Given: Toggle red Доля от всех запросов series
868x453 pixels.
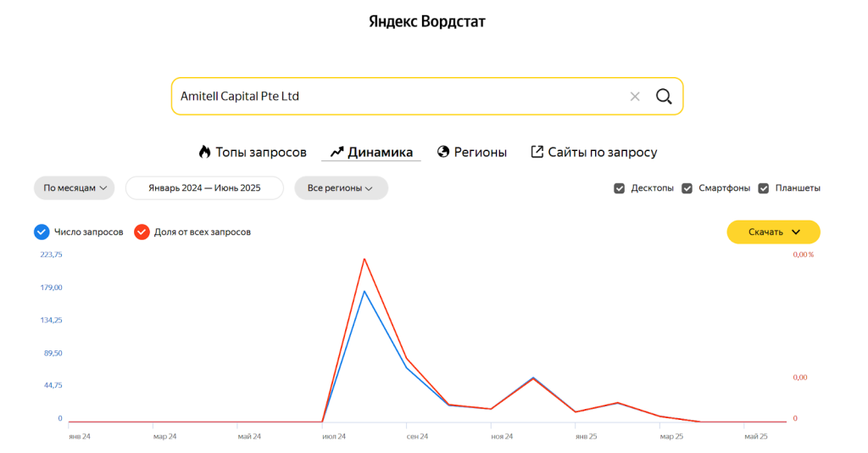Looking at the screenshot, I should click(142, 232).
